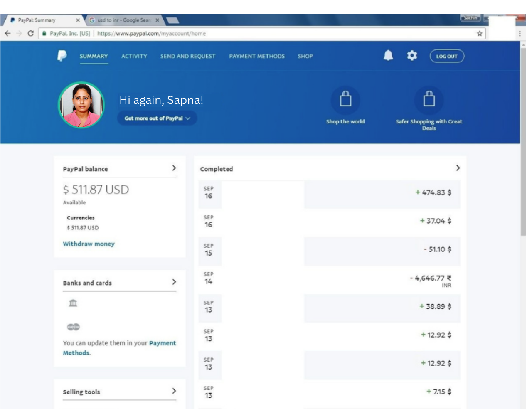Click the Shop the world label
Image resolution: width=532 pixels, height=409 pixels.
pos(345,121)
